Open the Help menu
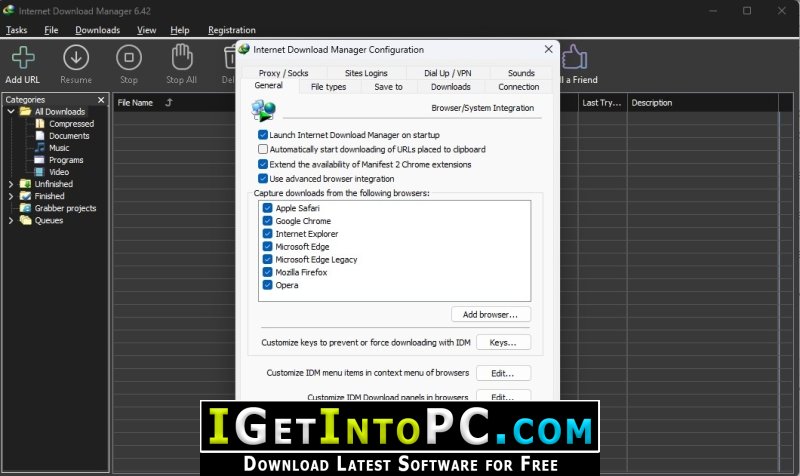Viewport: 800px width, 476px height. click(x=180, y=30)
